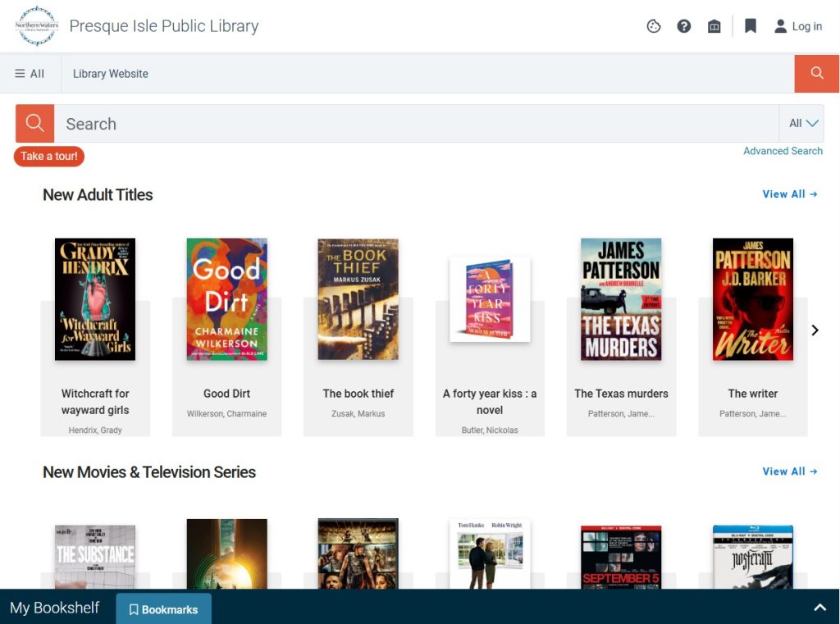Click inside the Search input field
This screenshot has height=624, width=840.
(416, 124)
